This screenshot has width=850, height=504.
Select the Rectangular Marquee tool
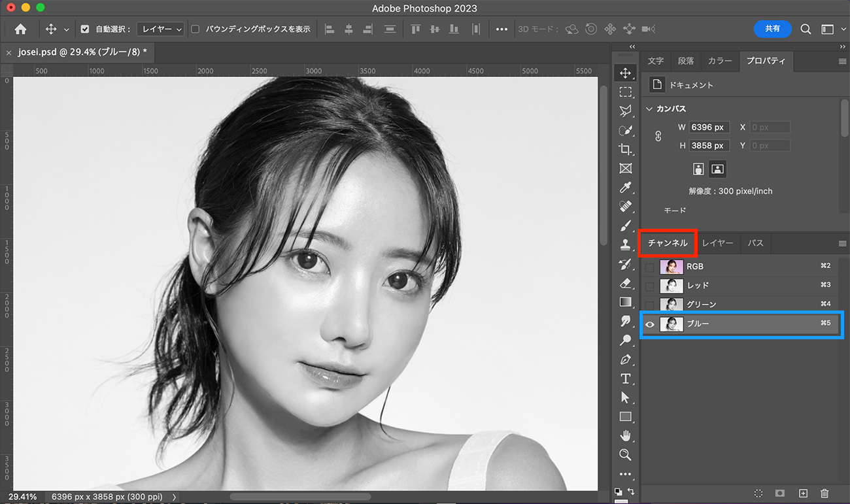point(626,92)
